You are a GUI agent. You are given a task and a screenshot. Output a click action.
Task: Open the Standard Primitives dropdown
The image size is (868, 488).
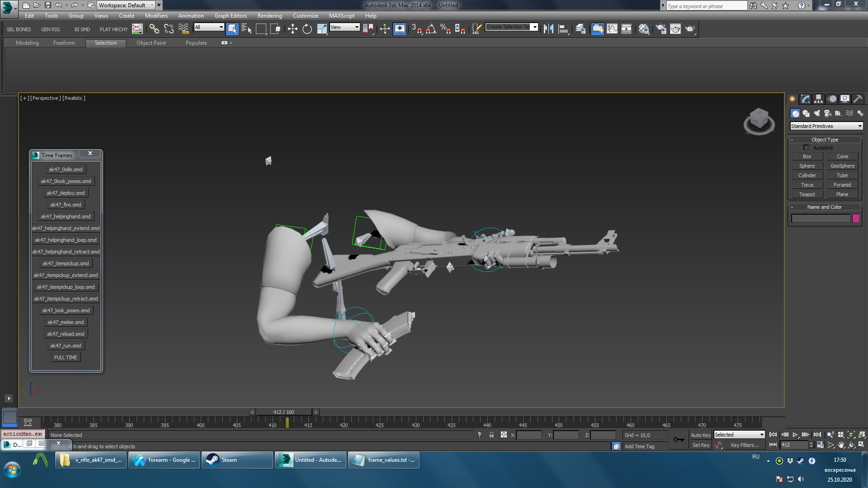(x=826, y=126)
